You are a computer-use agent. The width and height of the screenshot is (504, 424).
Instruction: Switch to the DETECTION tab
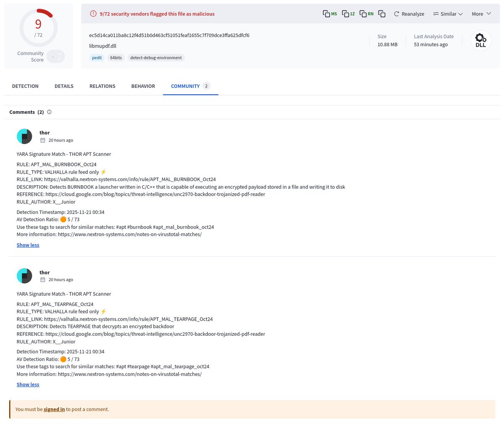pyautogui.click(x=25, y=86)
